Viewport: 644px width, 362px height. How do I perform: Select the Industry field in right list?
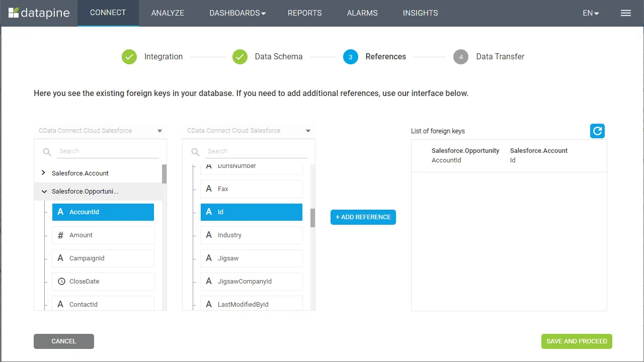coord(252,235)
